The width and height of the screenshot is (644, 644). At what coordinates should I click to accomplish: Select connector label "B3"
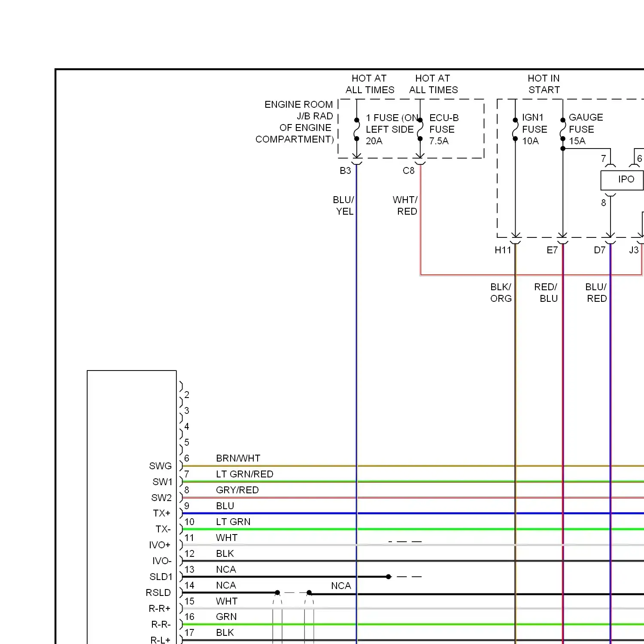click(345, 171)
